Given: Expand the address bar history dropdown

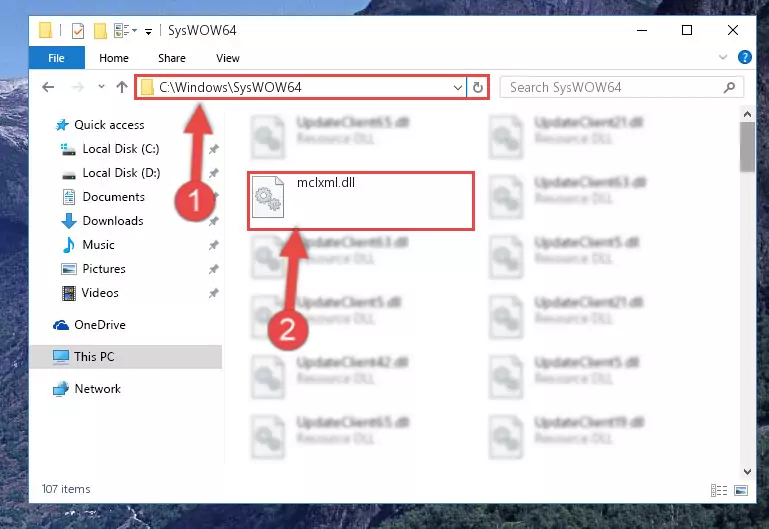Looking at the screenshot, I should pyautogui.click(x=458, y=88).
